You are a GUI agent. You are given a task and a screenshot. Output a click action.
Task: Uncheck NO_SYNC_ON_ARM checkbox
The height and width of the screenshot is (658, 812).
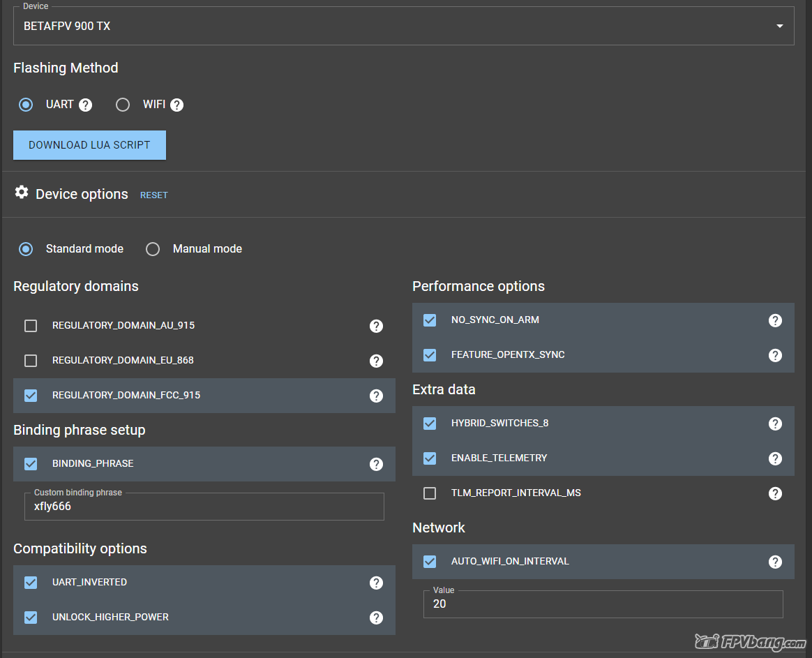[x=429, y=320]
